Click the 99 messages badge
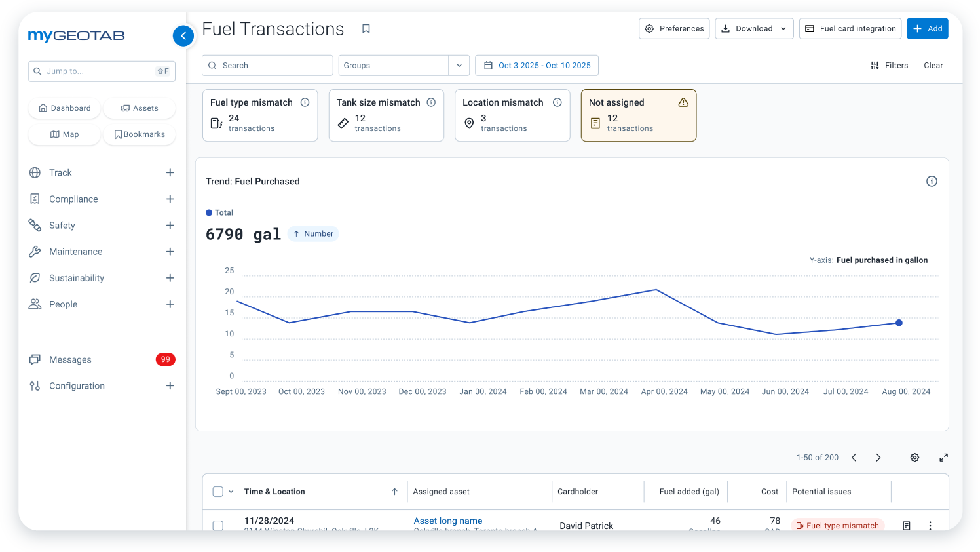 point(166,359)
